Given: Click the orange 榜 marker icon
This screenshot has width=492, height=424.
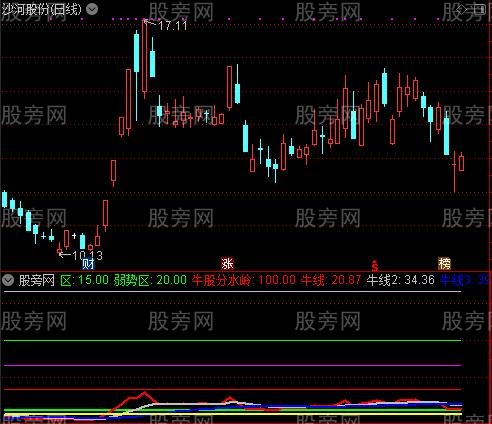Looking at the screenshot, I should point(444,264).
